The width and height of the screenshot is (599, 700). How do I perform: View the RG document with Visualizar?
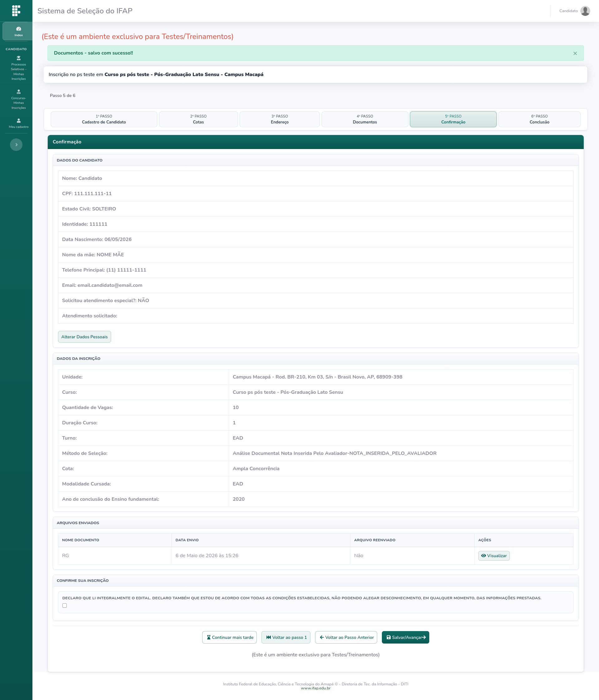point(494,556)
